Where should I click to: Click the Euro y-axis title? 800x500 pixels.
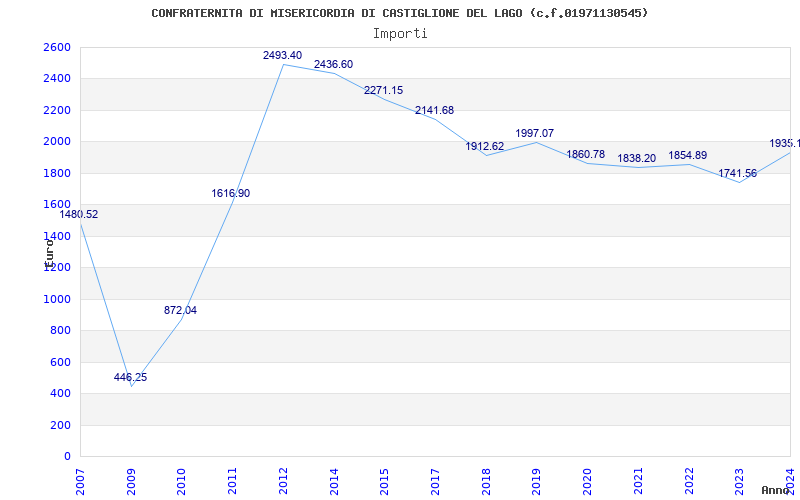[x=49, y=253]
